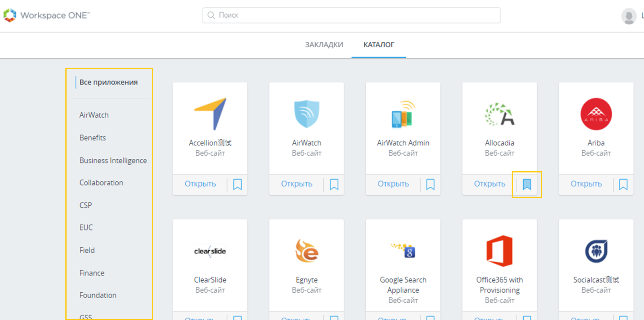Click the Accellion app name text
Image resolution: width=644 pixels, height=320 pixels.
[210, 143]
